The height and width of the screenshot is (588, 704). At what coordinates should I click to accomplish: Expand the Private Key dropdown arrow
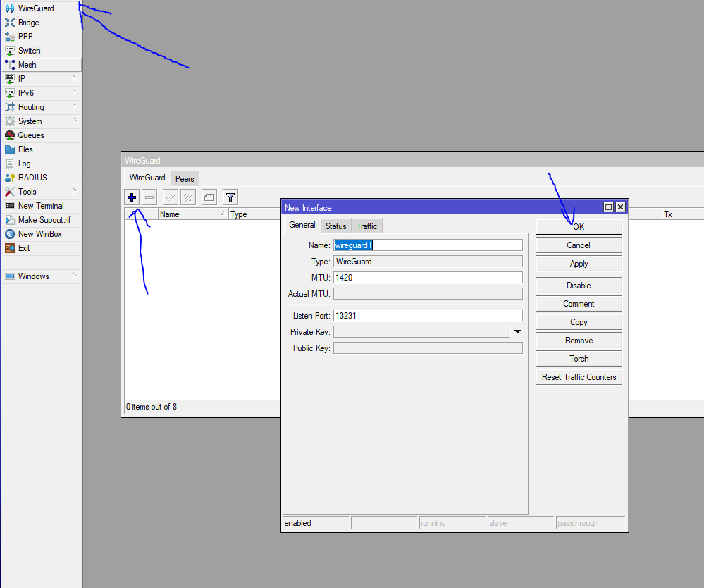pos(517,331)
